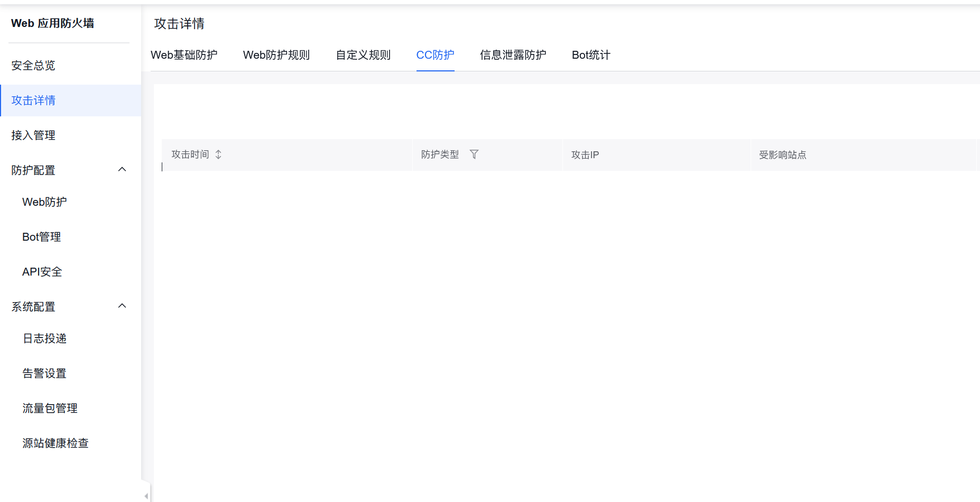This screenshot has width=980, height=502.
Task: Open the 日志投递 settings page
Action: [44, 339]
